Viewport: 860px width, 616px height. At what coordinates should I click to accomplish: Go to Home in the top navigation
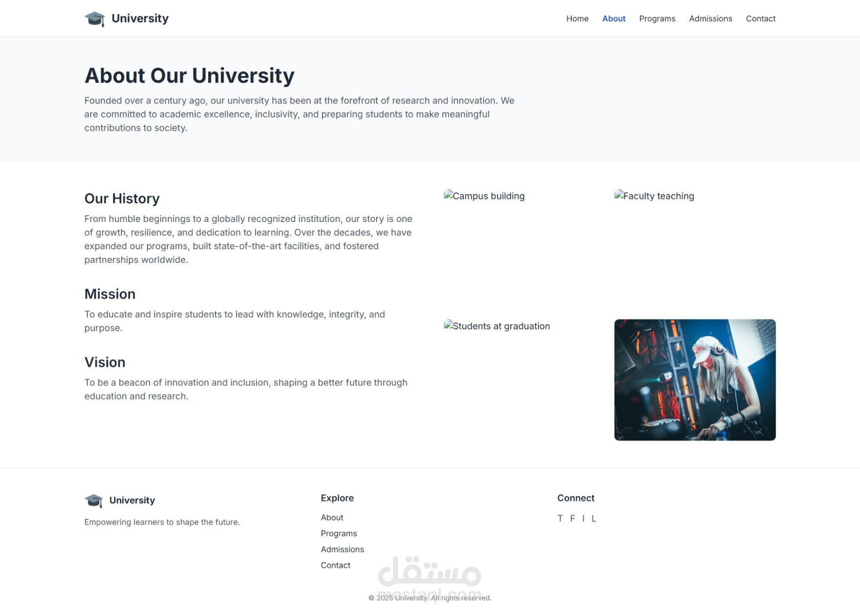[577, 19]
